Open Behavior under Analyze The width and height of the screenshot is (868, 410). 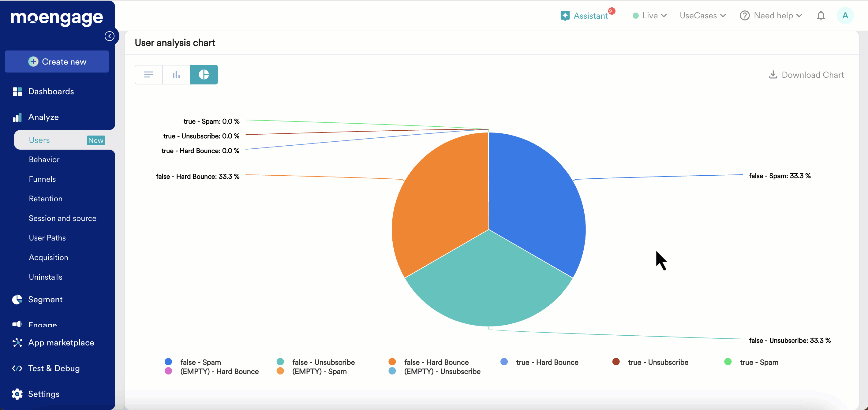coord(44,159)
